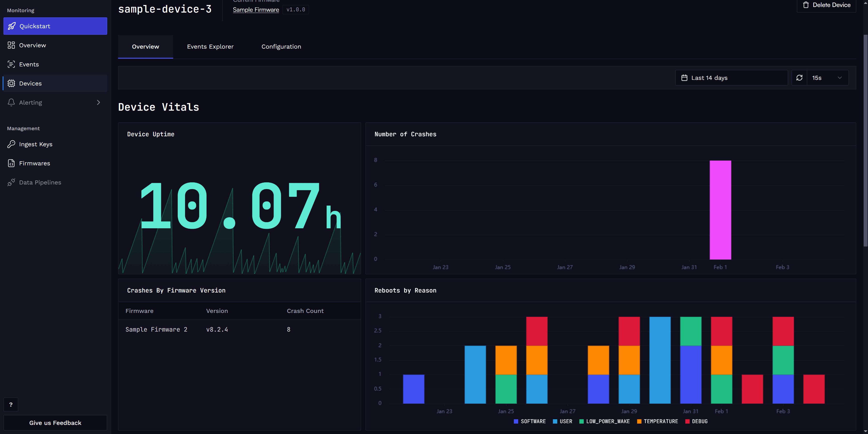Click the Quickstart rocket icon
The width and height of the screenshot is (868, 434).
click(x=12, y=26)
